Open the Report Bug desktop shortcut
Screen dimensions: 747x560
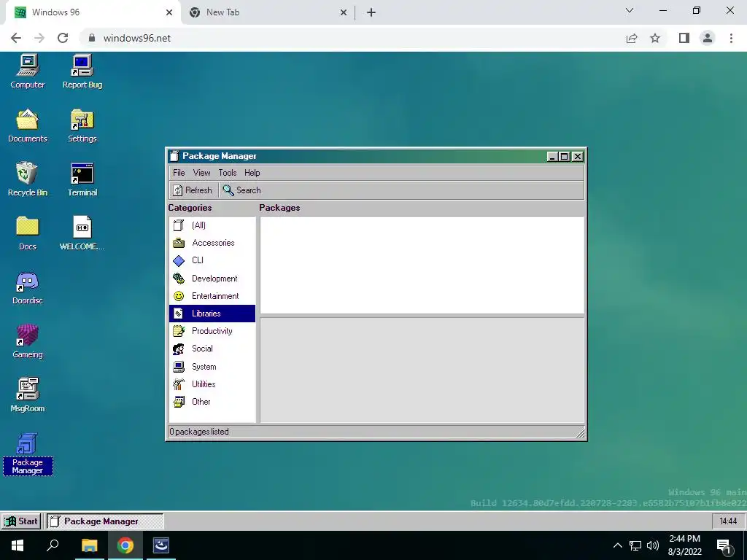coord(82,71)
